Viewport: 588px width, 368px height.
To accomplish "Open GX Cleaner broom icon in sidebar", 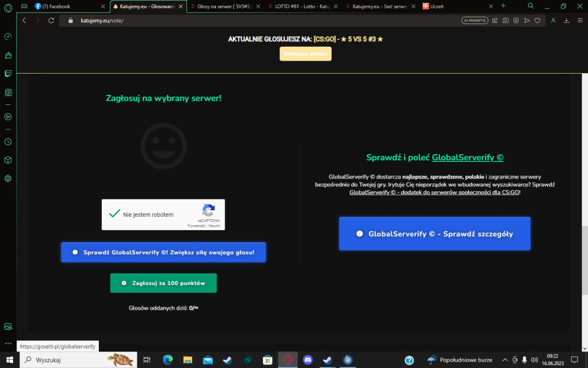I will coord(8,55).
